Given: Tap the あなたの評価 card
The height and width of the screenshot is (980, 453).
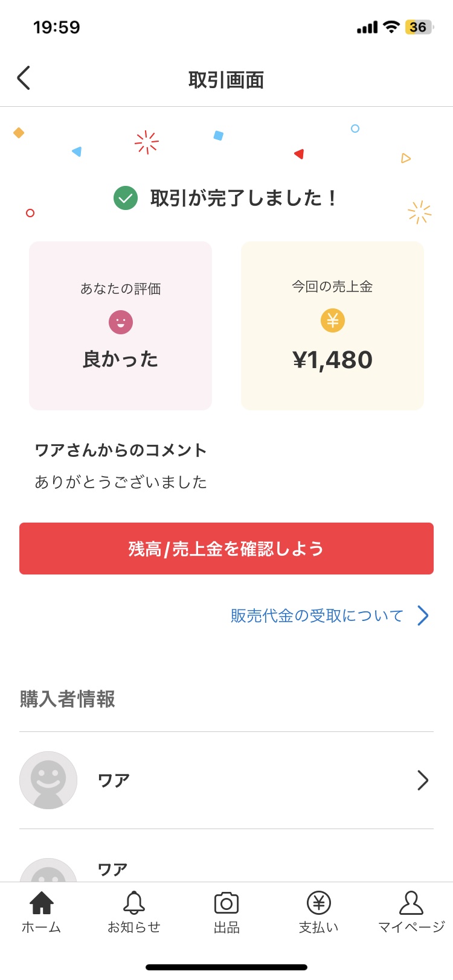Looking at the screenshot, I should (121, 326).
